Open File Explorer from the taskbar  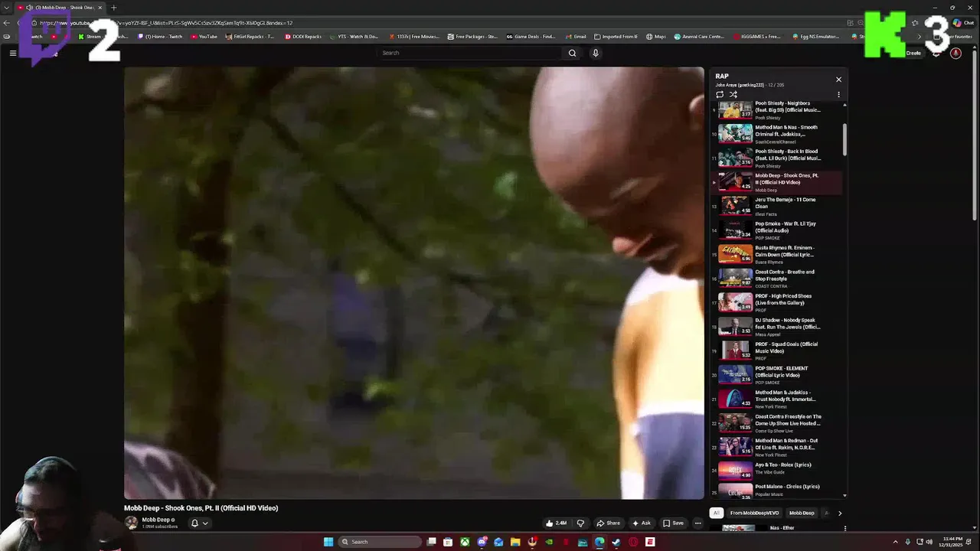click(515, 542)
